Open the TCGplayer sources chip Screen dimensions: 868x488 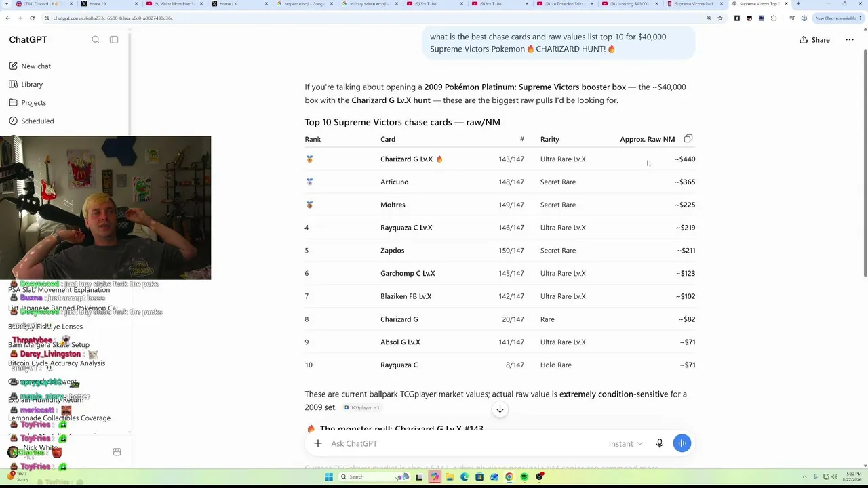tap(361, 408)
